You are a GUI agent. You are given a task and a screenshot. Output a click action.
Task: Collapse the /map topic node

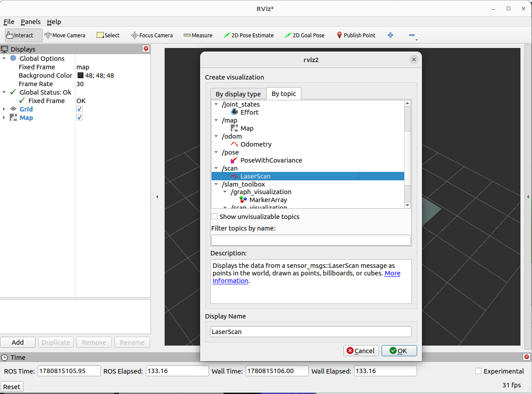[x=216, y=120]
